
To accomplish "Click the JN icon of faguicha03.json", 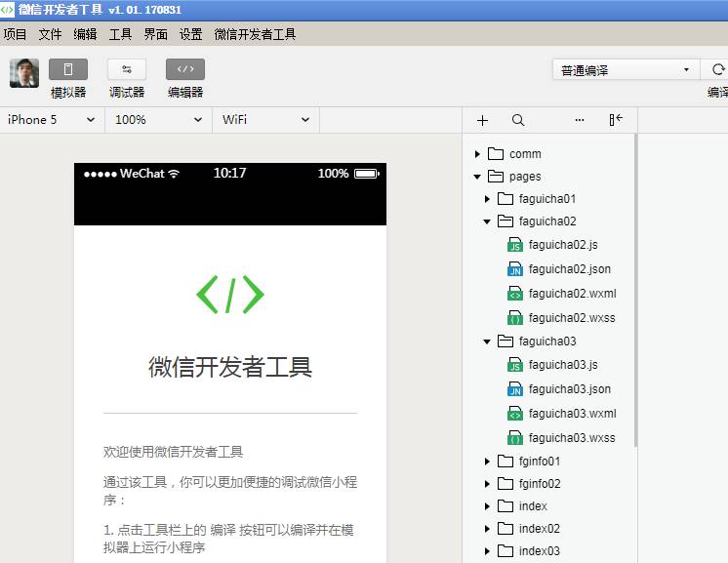I will [x=515, y=389].
